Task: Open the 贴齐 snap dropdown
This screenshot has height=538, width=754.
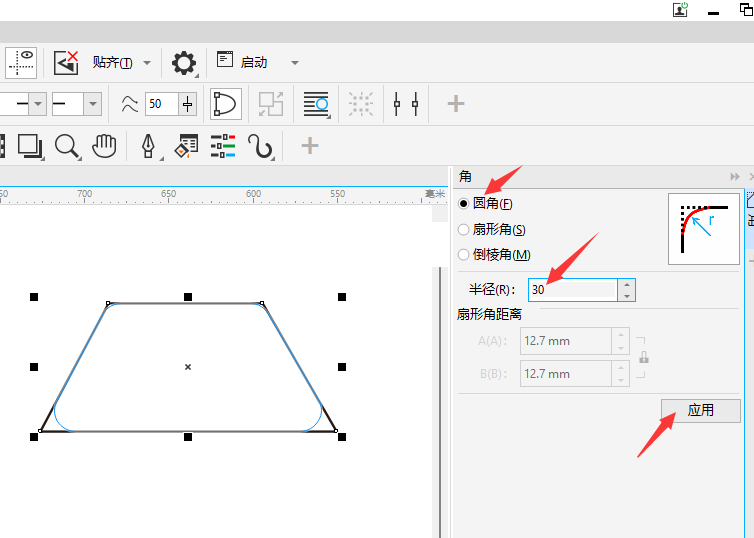Action: click(147, 63)
